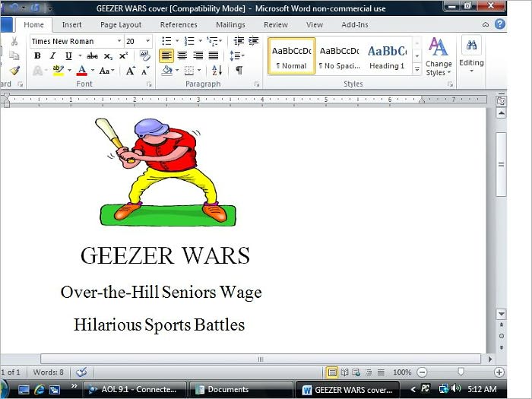Open the Change Case dropdown
The image size is (532, 399).
pyautogui.click(x=106, y=71)
